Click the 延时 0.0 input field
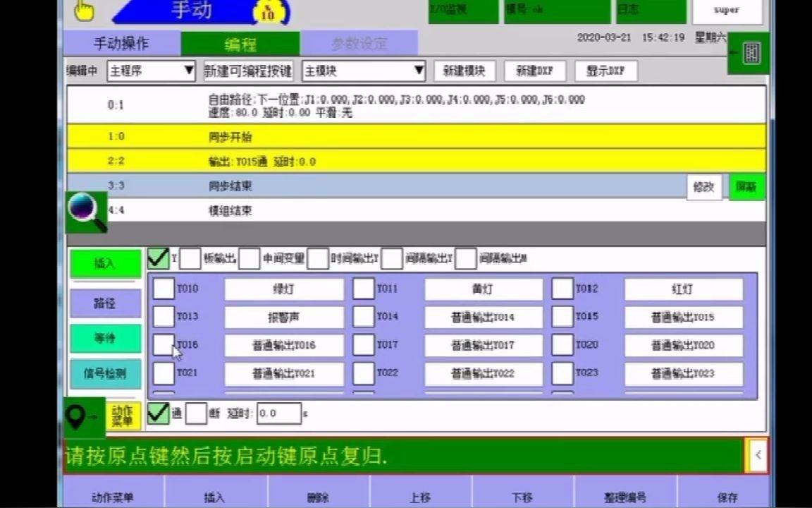 (x=278, y=413)
